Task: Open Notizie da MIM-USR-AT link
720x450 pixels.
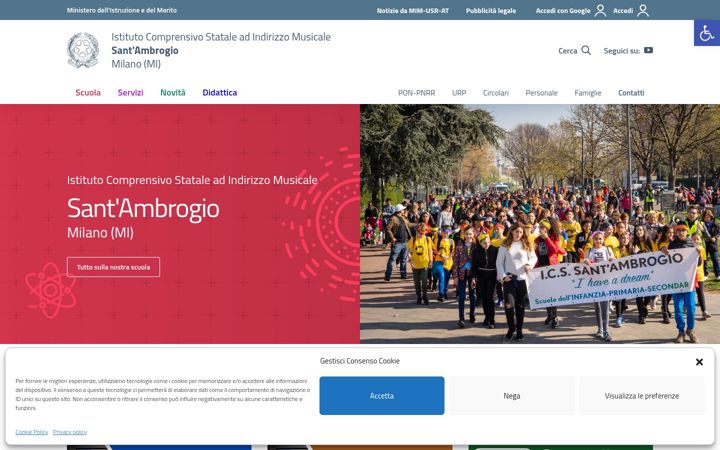Action: click(413, 11)
